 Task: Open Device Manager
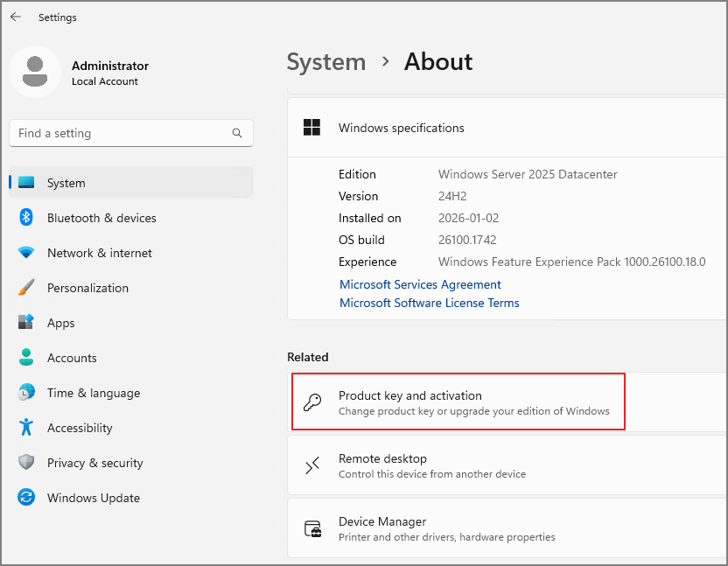click(507, 528)
